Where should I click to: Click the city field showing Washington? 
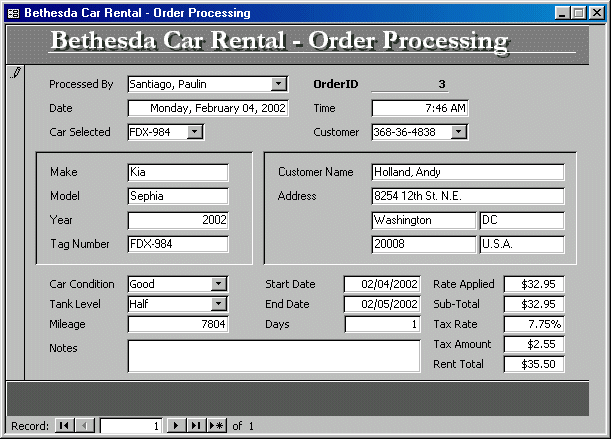click(424, 220)
